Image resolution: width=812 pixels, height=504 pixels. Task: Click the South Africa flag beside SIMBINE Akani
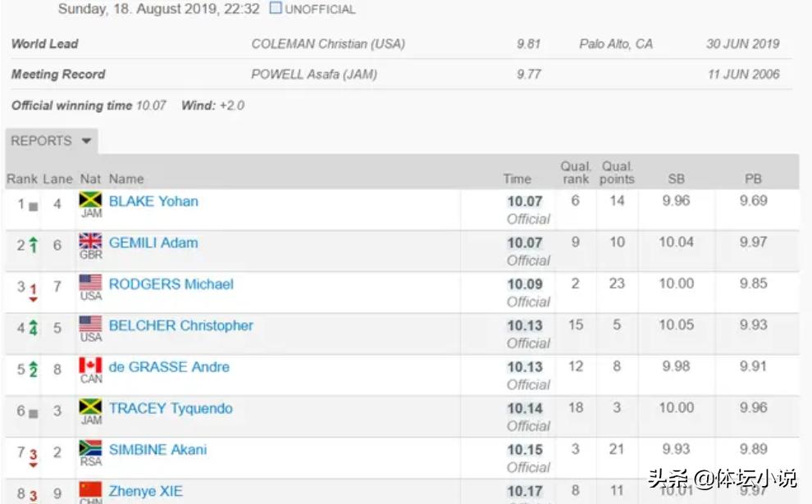point(90,448)
